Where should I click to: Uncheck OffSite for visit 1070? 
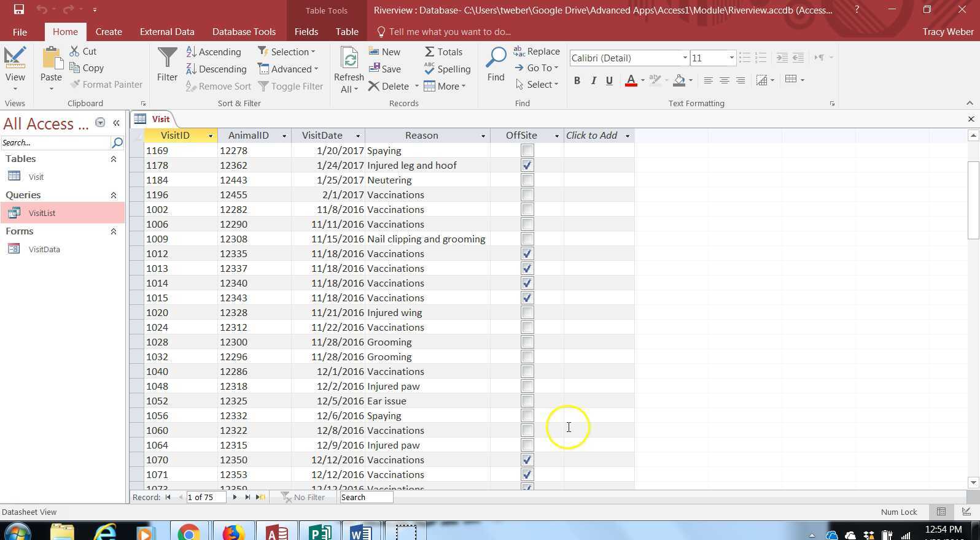click(527, 460)
